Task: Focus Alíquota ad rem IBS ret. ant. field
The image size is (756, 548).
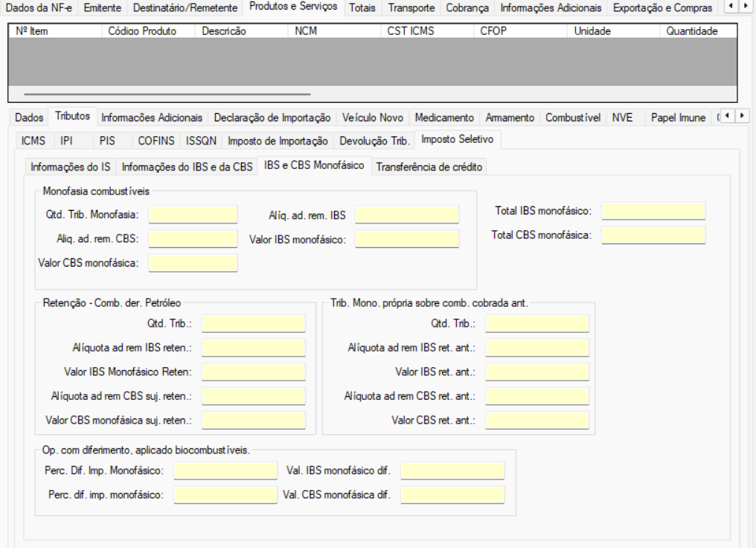Action: 537,348
